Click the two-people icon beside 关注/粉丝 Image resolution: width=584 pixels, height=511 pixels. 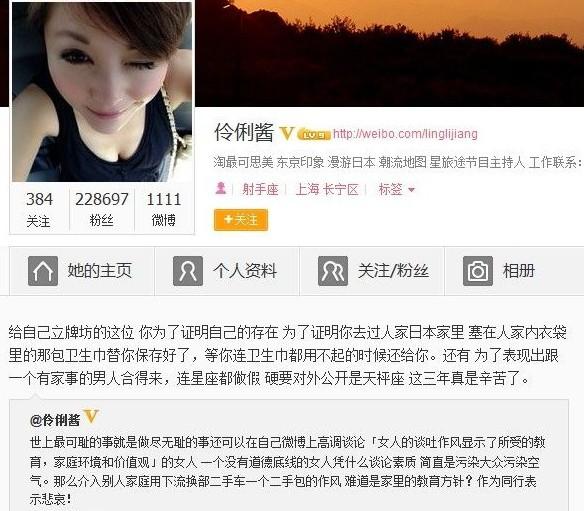[x=333, y=271]
